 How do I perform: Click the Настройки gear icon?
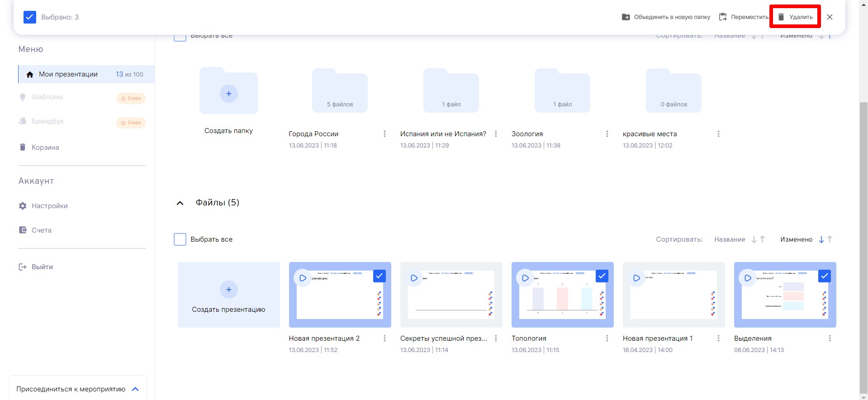coord(23,206)
